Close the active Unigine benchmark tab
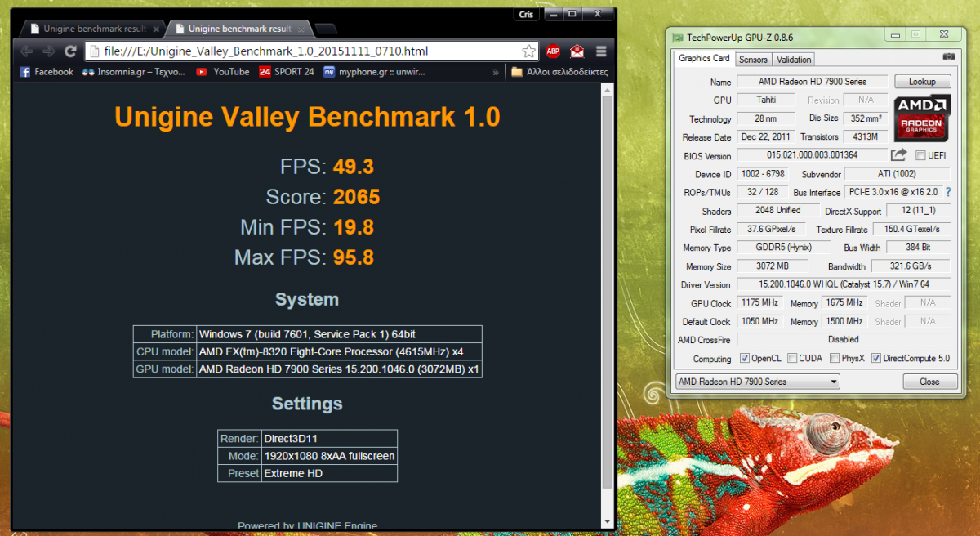The image size is (980, 536). coord(299,29)
